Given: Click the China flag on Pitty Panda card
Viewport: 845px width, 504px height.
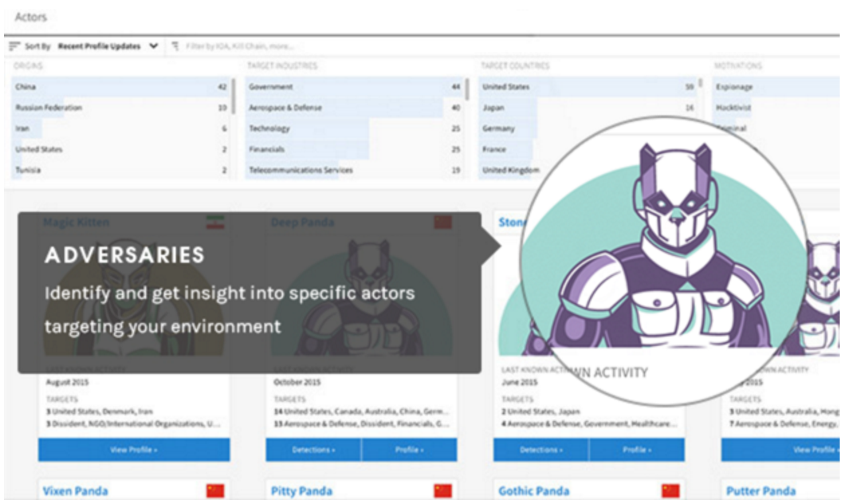Looking at the screenshot, I should pyautogui.click(x=443, y=491).
